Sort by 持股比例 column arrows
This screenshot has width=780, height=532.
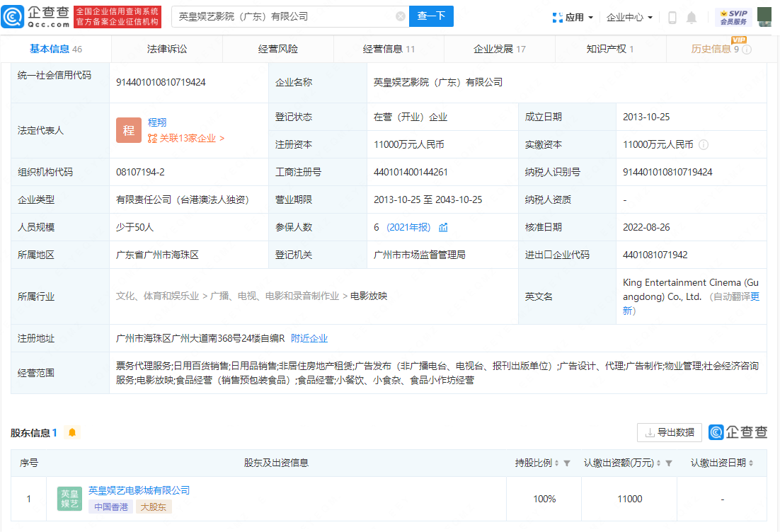[x=556, y=463]
